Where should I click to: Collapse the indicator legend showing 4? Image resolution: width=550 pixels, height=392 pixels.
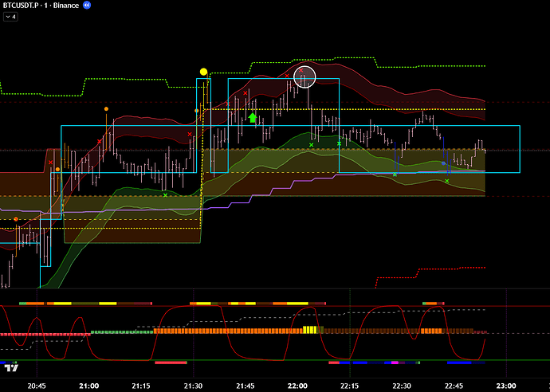pos(10,17)
